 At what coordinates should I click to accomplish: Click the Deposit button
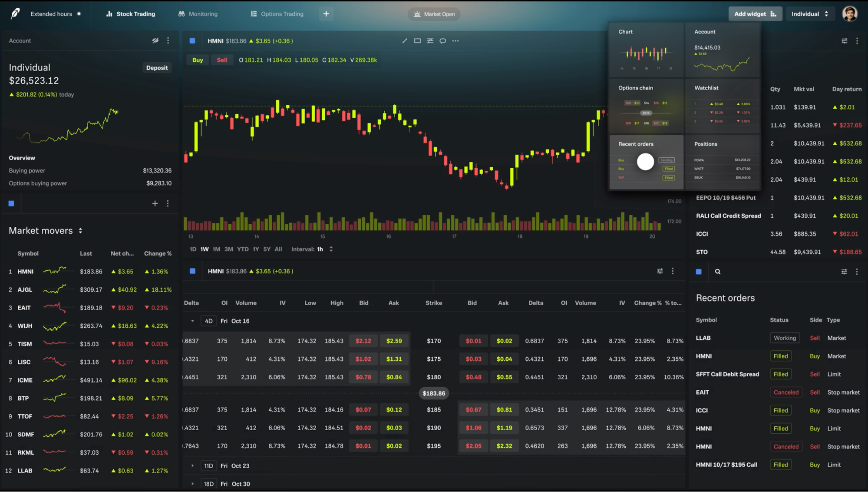pos(157,68)
